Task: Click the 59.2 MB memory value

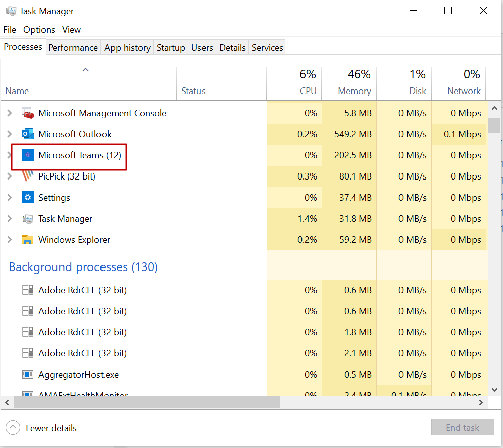Action: coord(355,240)
